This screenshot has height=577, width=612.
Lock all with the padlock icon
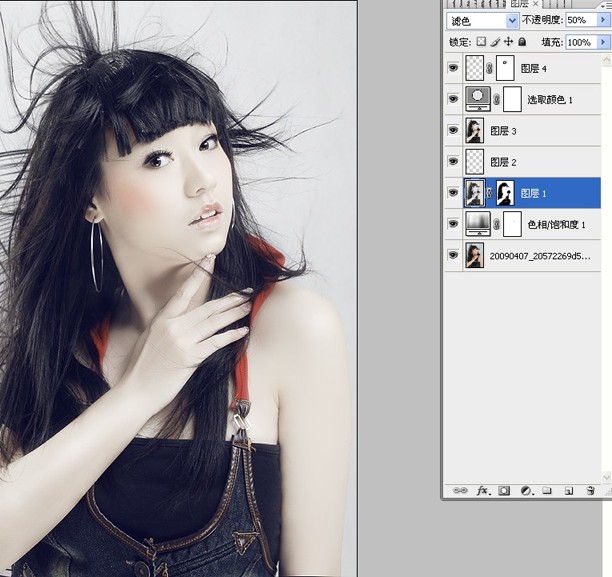coord(522,41)
